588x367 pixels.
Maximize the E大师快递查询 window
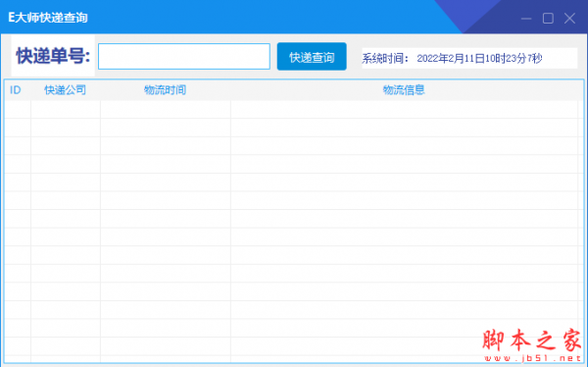tap(548, 18)
